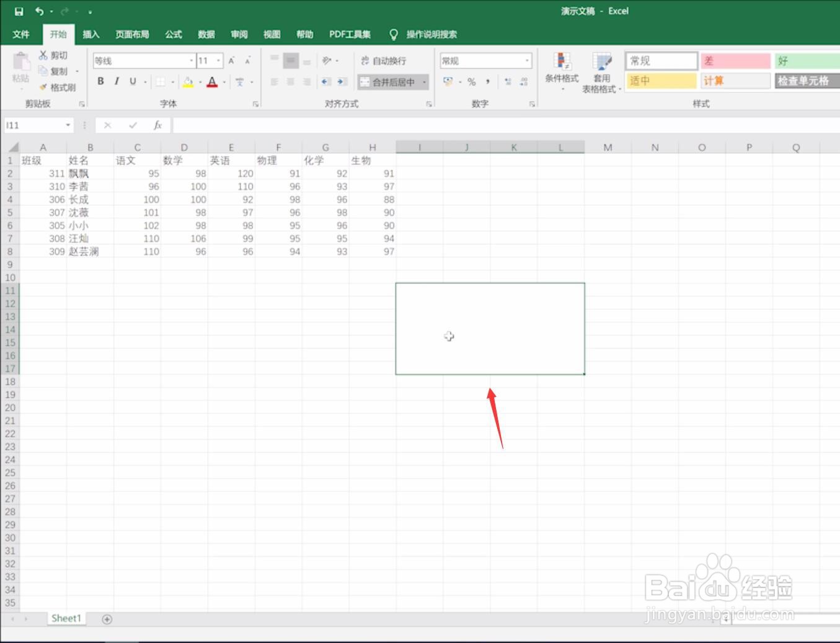Viewport: 840px width, 643px height.
Task: Click the Tell Me search box (操作说明搜索)
Action: [431, 34]
